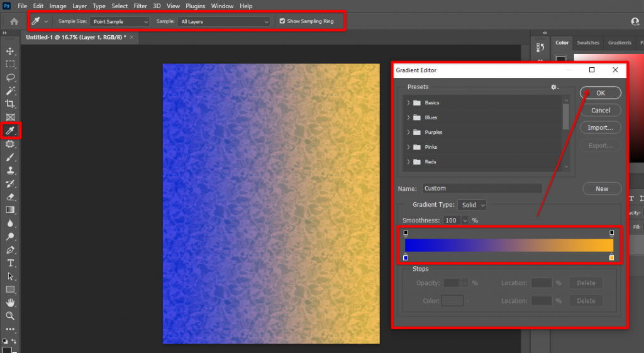Toggle the Show Sampling Ring checkbox
The image size is (644, 353).
pyautogui.click(x=282, y=21)
